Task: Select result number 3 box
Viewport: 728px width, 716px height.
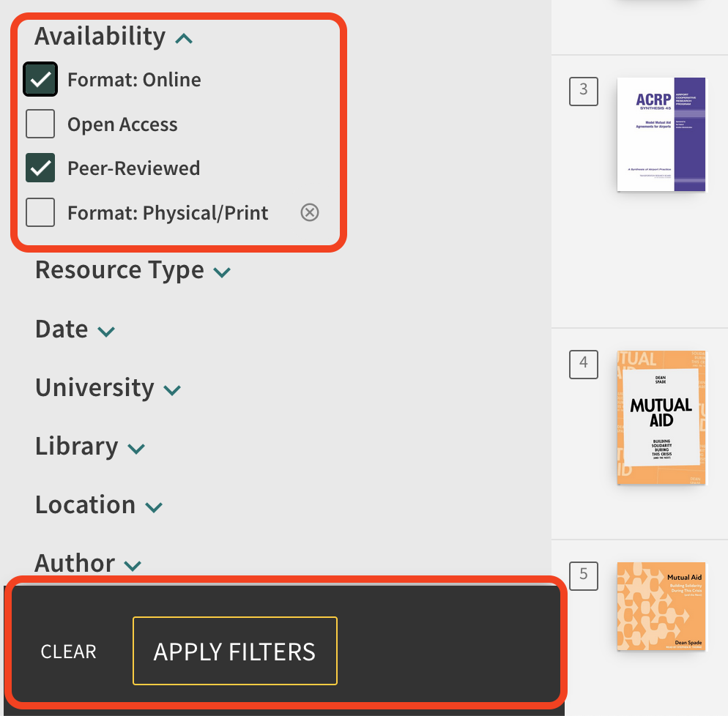Action: [x=584, y=91]
